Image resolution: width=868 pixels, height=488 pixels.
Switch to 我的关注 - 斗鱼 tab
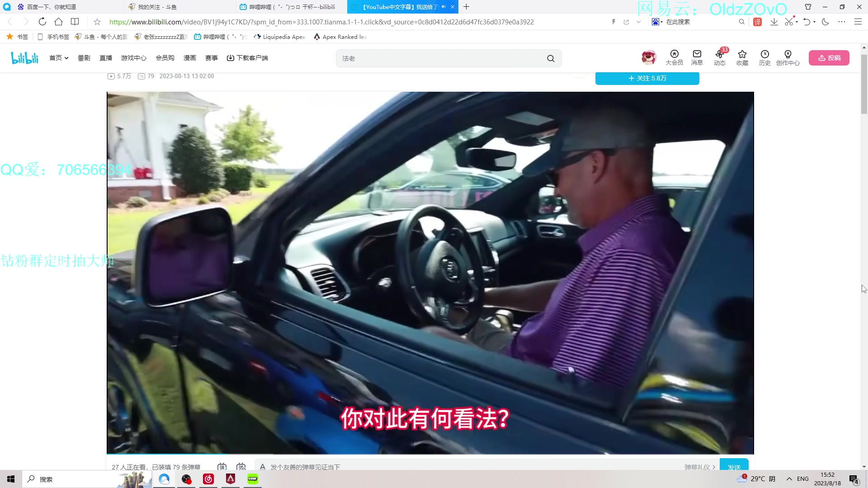tap(179, 7)
